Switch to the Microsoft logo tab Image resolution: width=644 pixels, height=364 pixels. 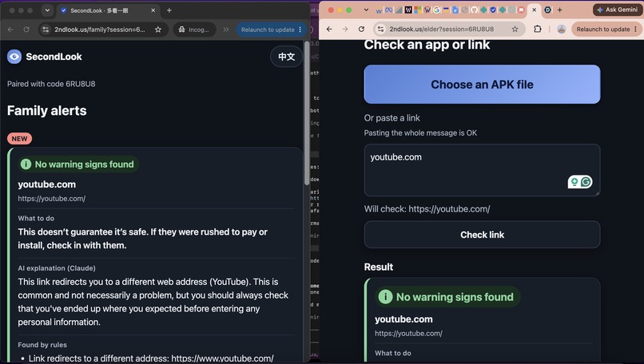(418, 10)
